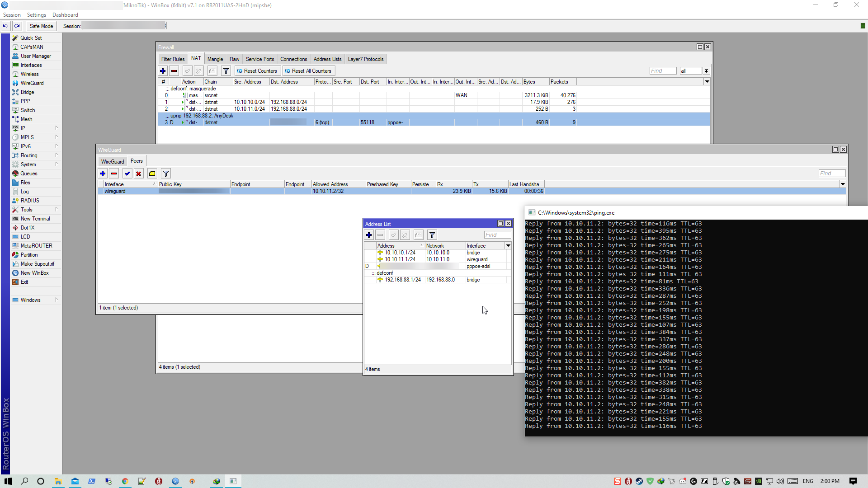This screenshot has width=868, height=488.
Task: Add a new NAT rule in Firewall
Action: pyautogui.click(x=163, y=71)
